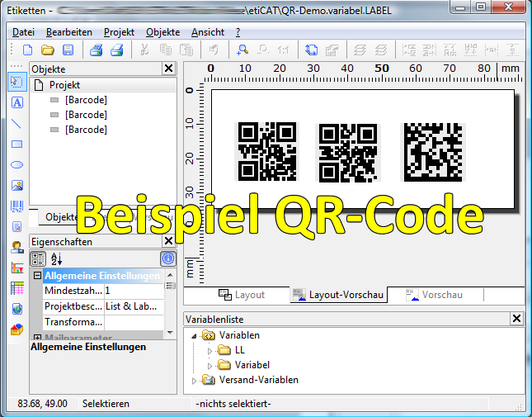This screenshot has width=532, height=417.
Task: Open the Datei menu
Action: (x=23, y=32)
